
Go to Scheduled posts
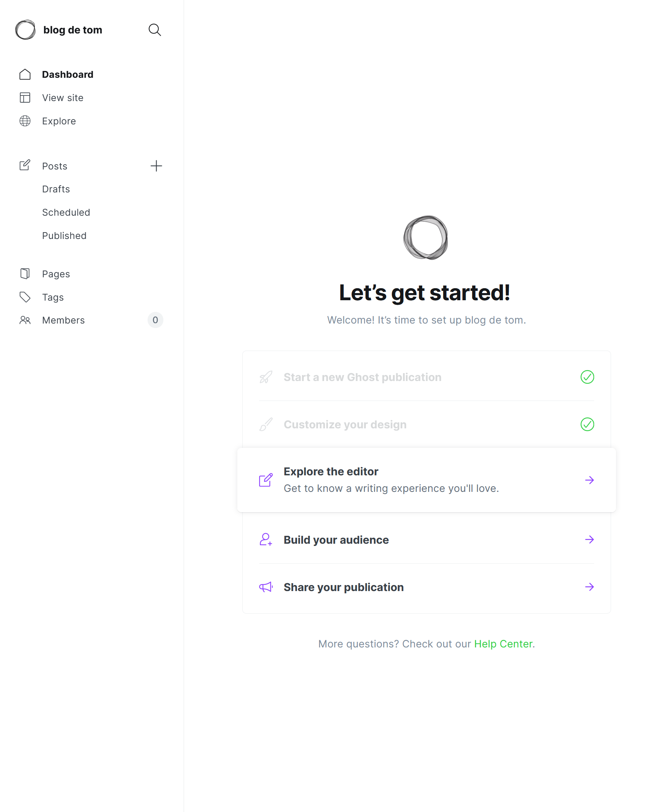click(66, 212)
